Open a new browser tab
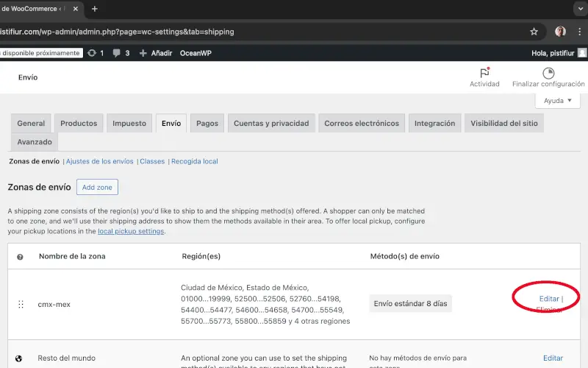 [95, 9]
